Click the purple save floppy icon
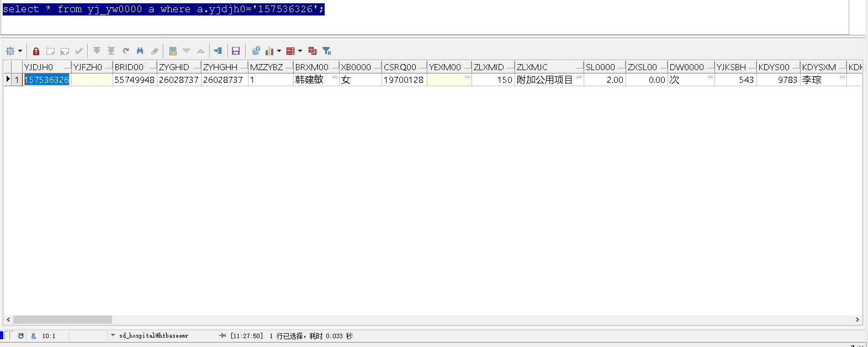This screenshot has width=868, height=347. [x=236, y=51]
